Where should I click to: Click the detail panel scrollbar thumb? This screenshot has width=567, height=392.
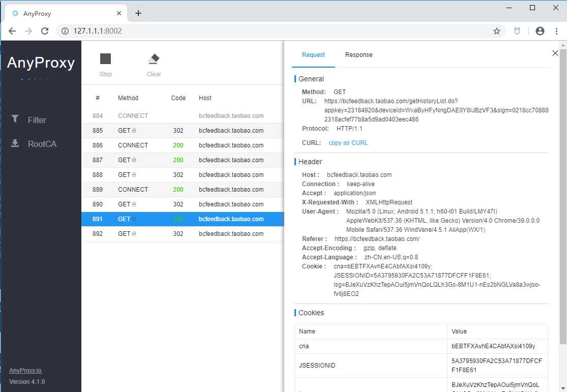(563, 197)
